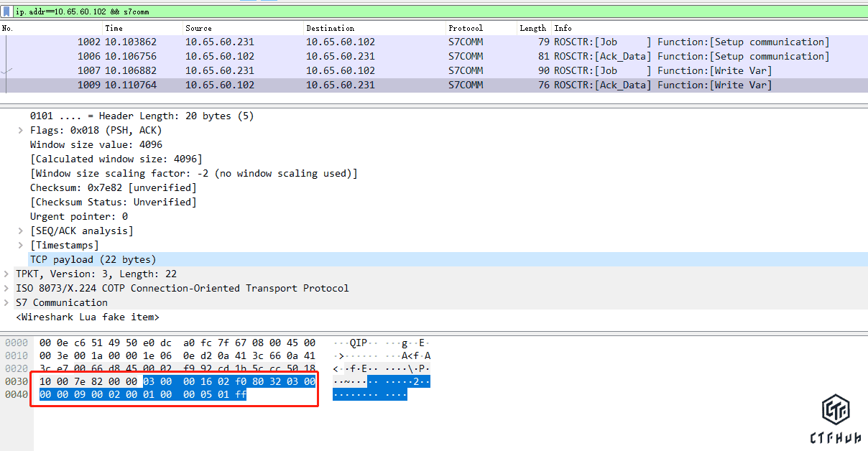Screen dimensions: 868x451
Task: Select packet 1006 Ack_Data Setup communication
Action: [431, 56]
